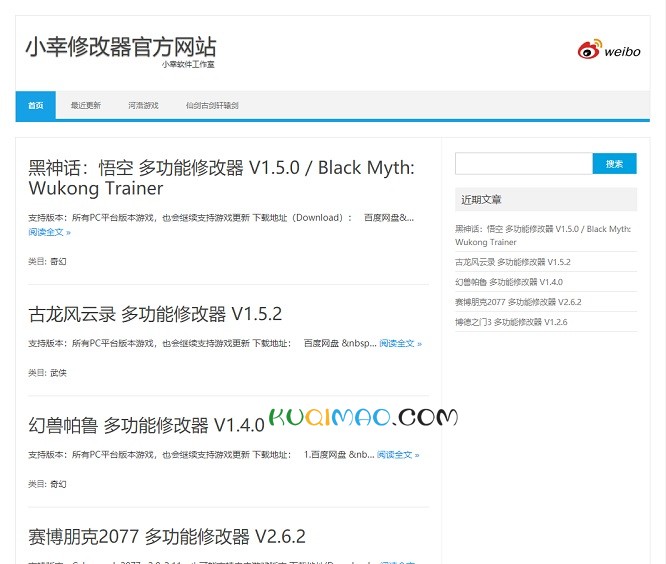This screenshot has height=564, width=666.
Task: Open the 河洛游戏 menu item
Action: click(x=143, y=105)
